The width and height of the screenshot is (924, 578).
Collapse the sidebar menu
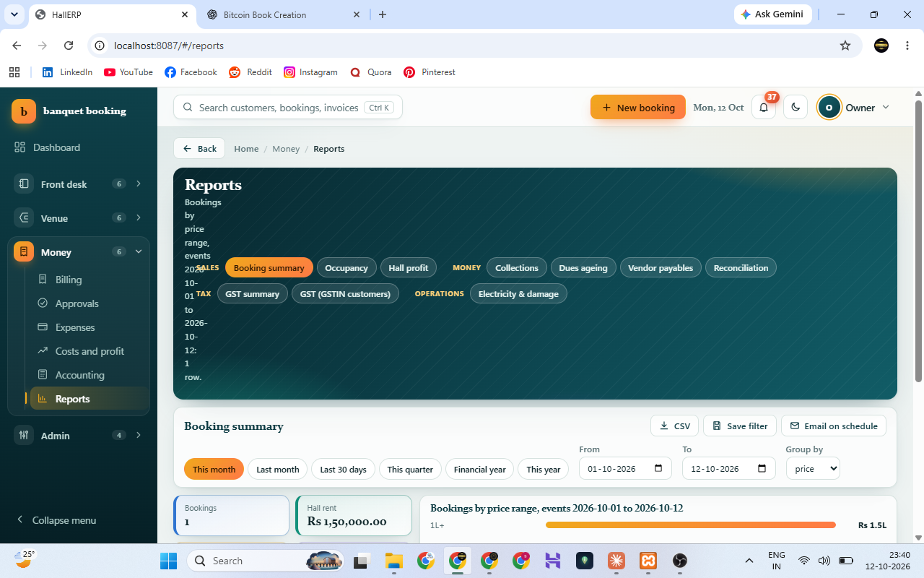[56, 520]
